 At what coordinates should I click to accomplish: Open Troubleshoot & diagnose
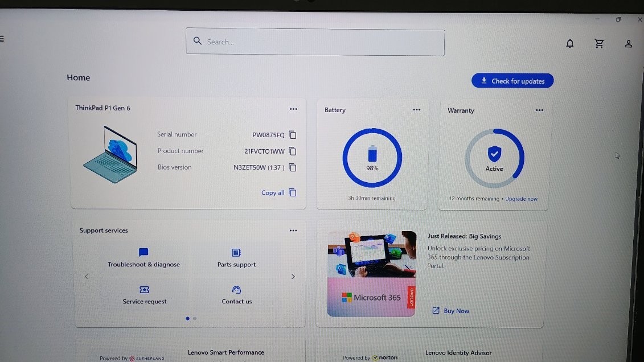(143, 258)
